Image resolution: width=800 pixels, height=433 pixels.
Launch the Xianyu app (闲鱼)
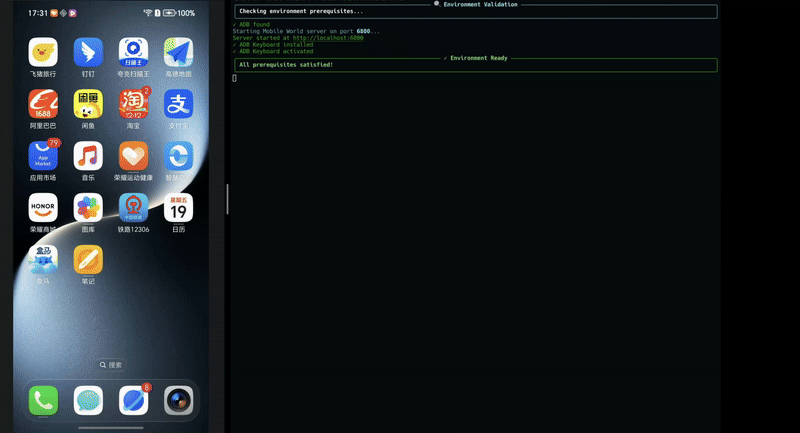[88, 104]
